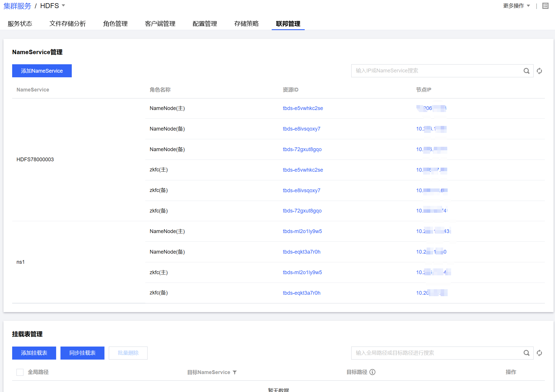555x392 pixels.
Task: Refresh the NameService list
Action: pos(539,71)
